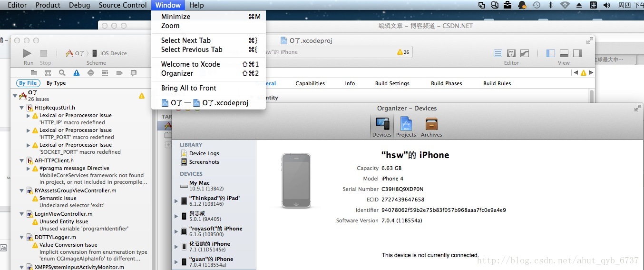Choose Bring All to Front
Viewport: 644px width, 270px height.
click(208, 88)
